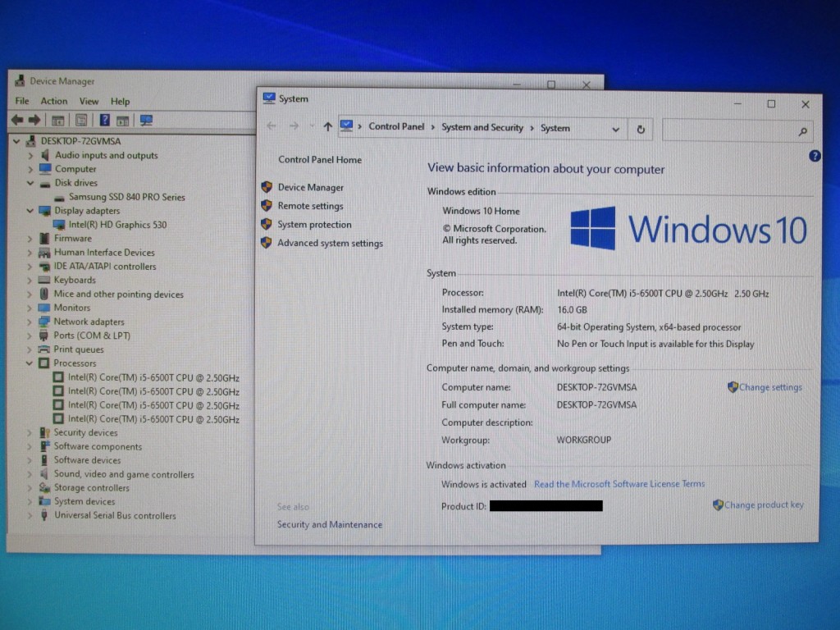
Task: Select Mice and other pointing devices
Action: coord(118,294)
